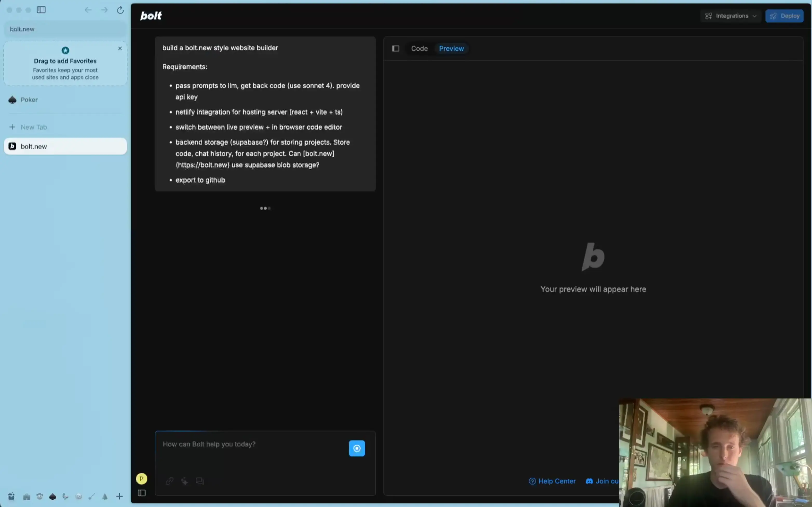This screenshot has width=812, height=507.
Task: Switch to the Code tab
Action: (x=419, y=49)
